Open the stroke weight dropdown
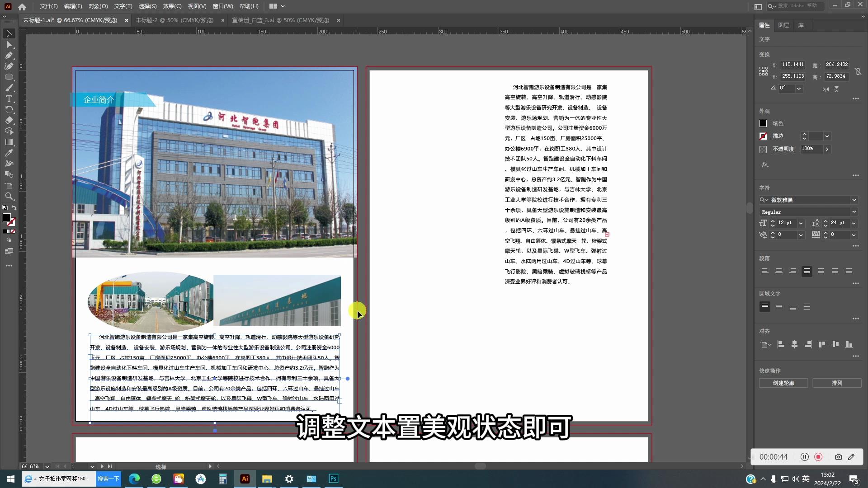Image resolution: width=868 pixels, height=488 pixels. [x=827, y=136]
